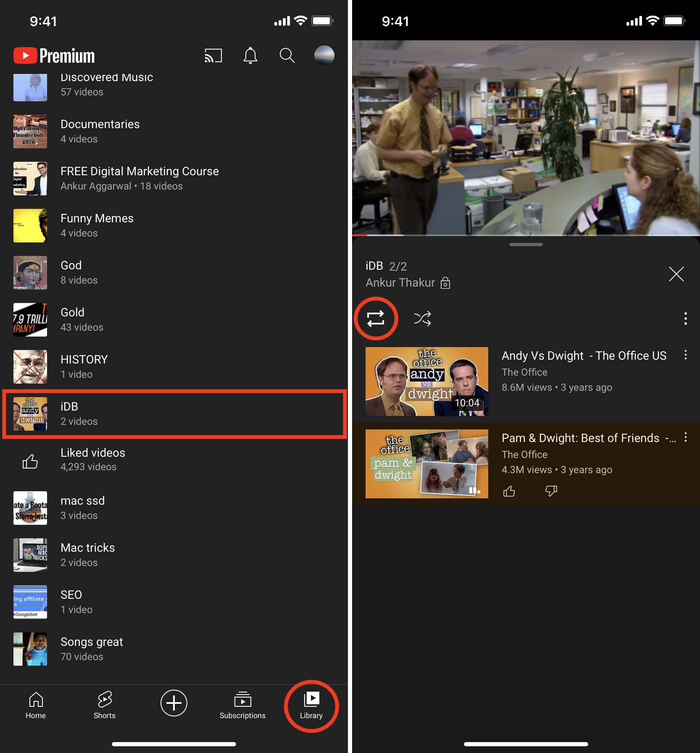Tap the Funny Memes thumbnail
This screenshot has width=700, height=753.
click(30, 226)
